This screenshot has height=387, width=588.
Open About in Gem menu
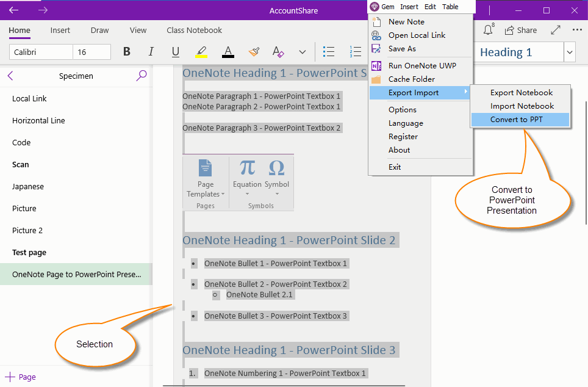420,150
